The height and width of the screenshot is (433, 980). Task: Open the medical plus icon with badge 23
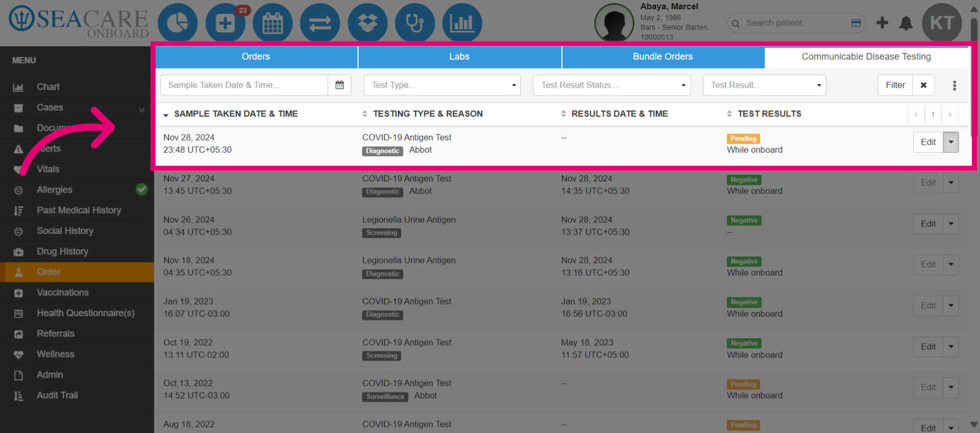point(225,23)
